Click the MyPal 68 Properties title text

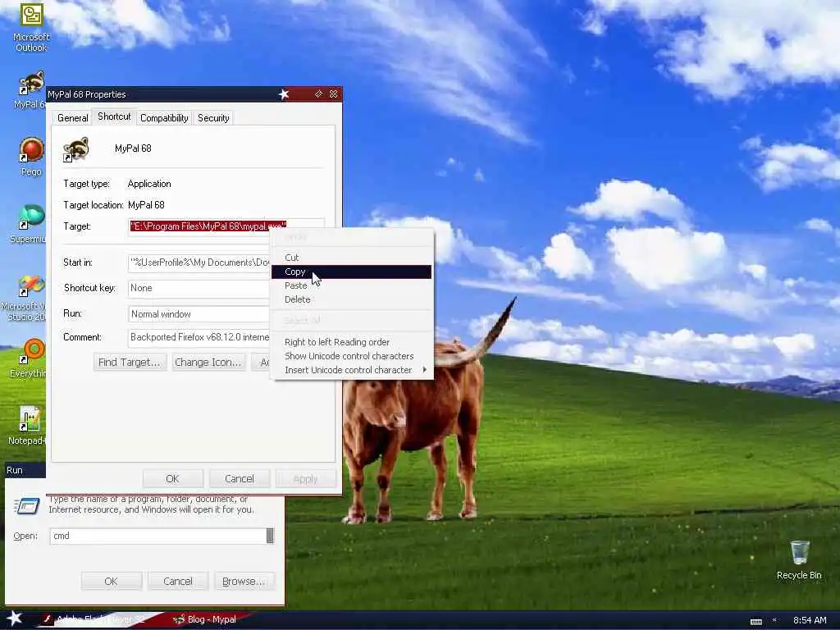click(x=87, y=94)
